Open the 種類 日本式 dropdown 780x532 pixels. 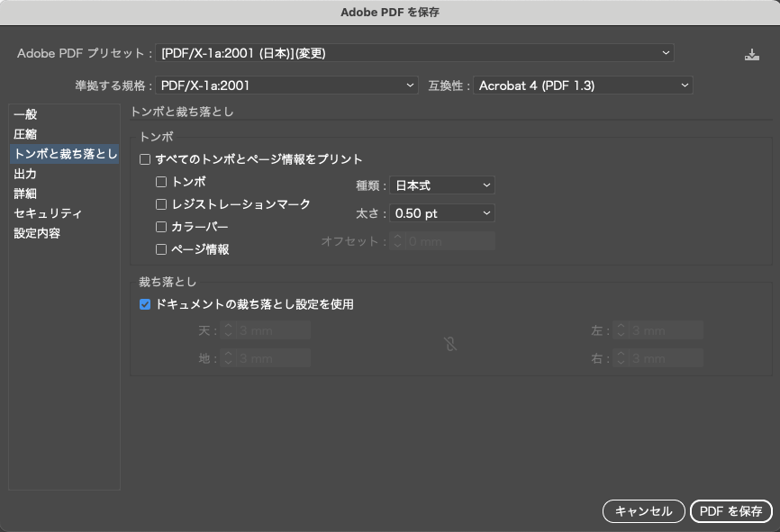(x=442, y=185)
